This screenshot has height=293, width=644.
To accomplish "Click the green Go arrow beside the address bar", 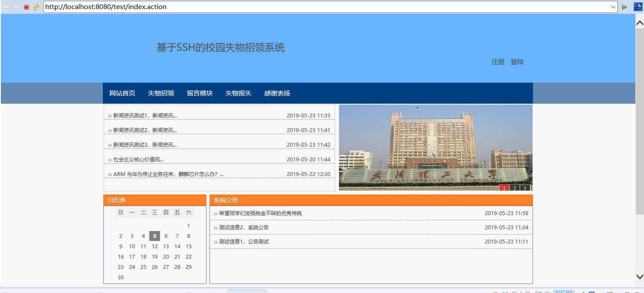I will pyautogui.click(x=625, y=7).
